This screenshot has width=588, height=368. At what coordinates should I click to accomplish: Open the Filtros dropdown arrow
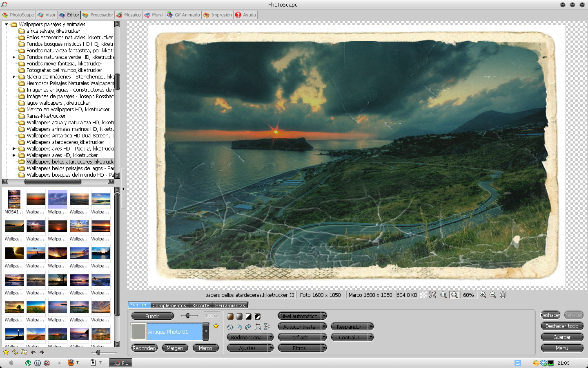[323, 348]
